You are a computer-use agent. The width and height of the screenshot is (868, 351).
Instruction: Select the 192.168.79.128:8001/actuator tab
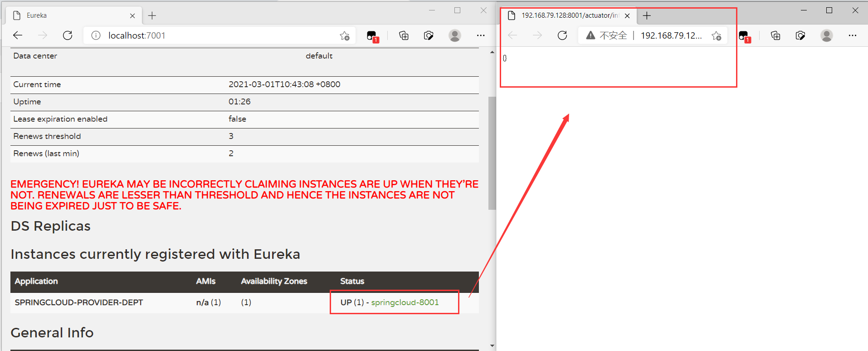point(569,15)
